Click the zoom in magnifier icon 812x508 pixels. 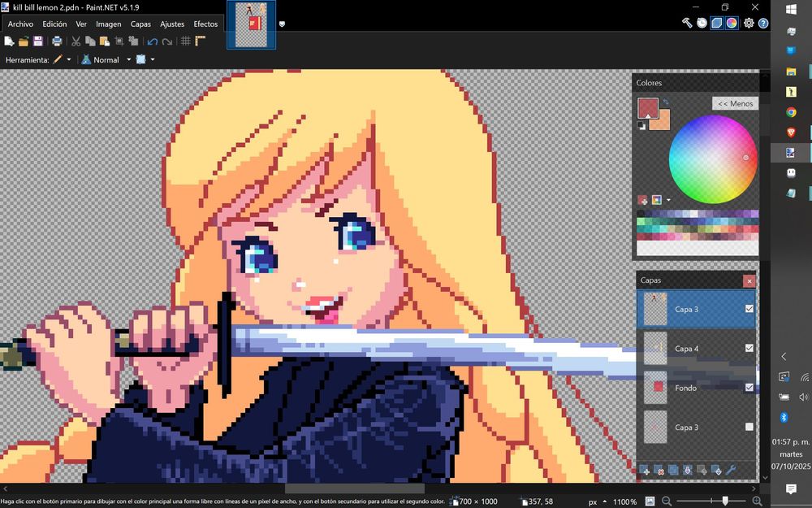click(757, 501)
